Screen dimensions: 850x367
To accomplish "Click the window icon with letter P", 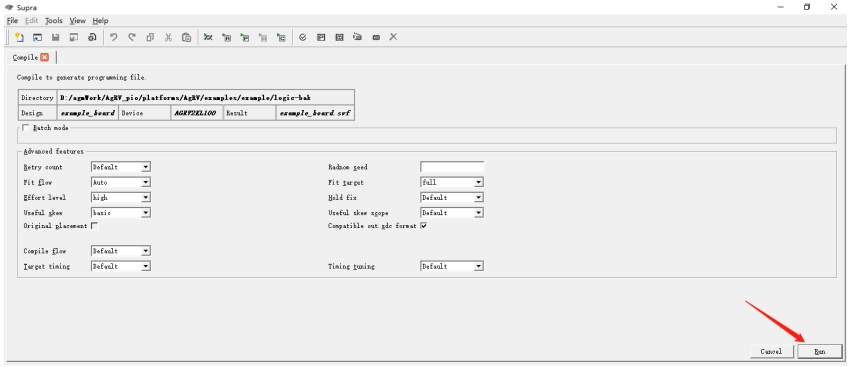I will point(321,37).
